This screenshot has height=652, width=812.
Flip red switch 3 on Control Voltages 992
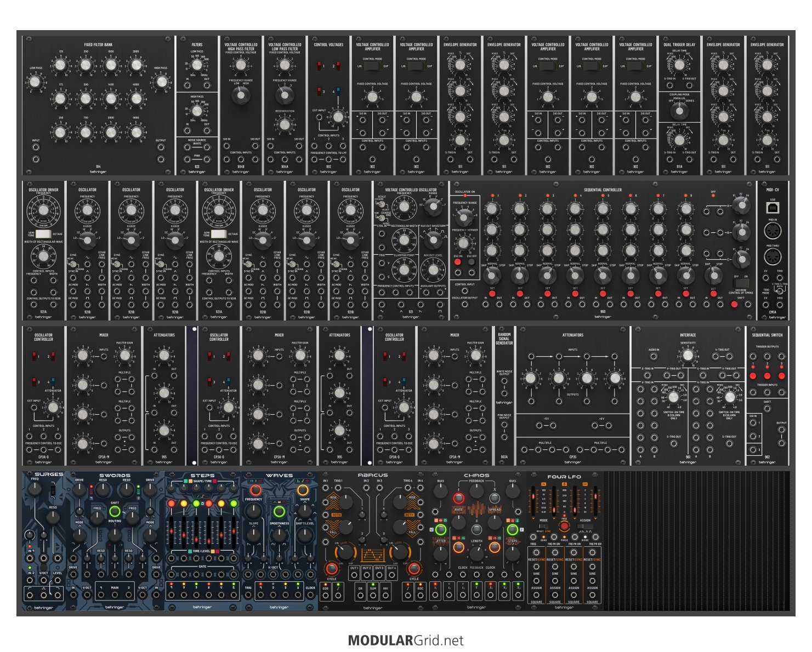pos(320,91)
